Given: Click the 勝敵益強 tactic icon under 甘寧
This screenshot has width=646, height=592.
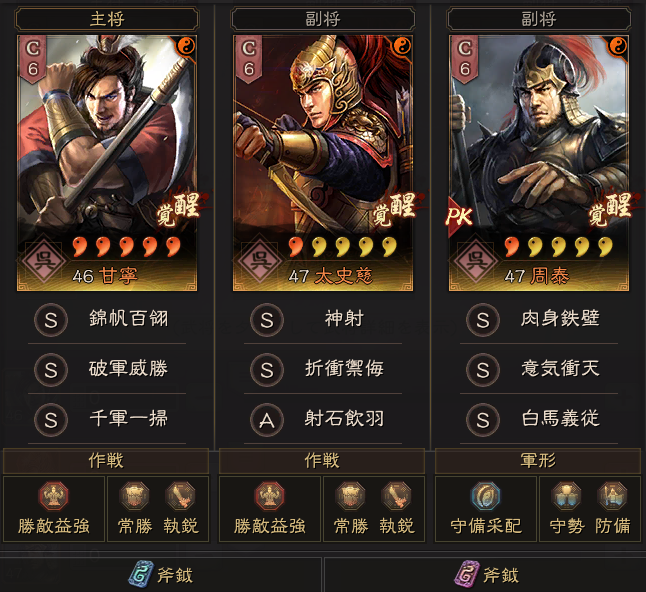Looking at the screenshot, I should 54,496.
